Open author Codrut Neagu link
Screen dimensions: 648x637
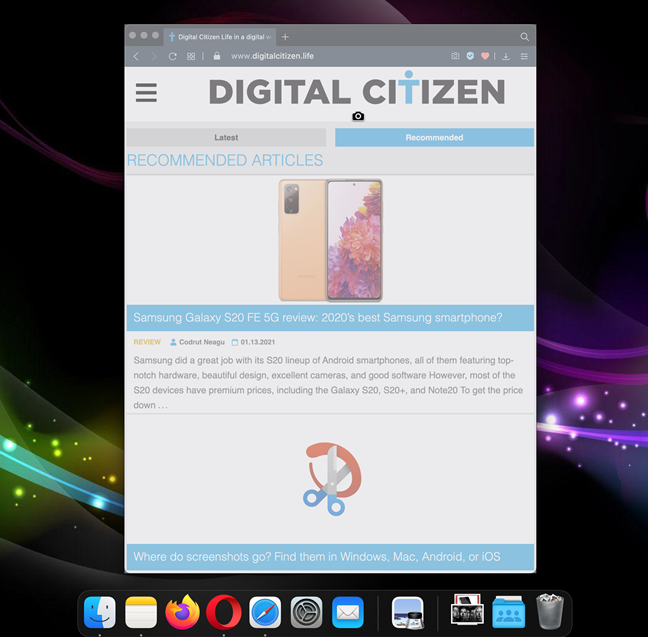198,342
